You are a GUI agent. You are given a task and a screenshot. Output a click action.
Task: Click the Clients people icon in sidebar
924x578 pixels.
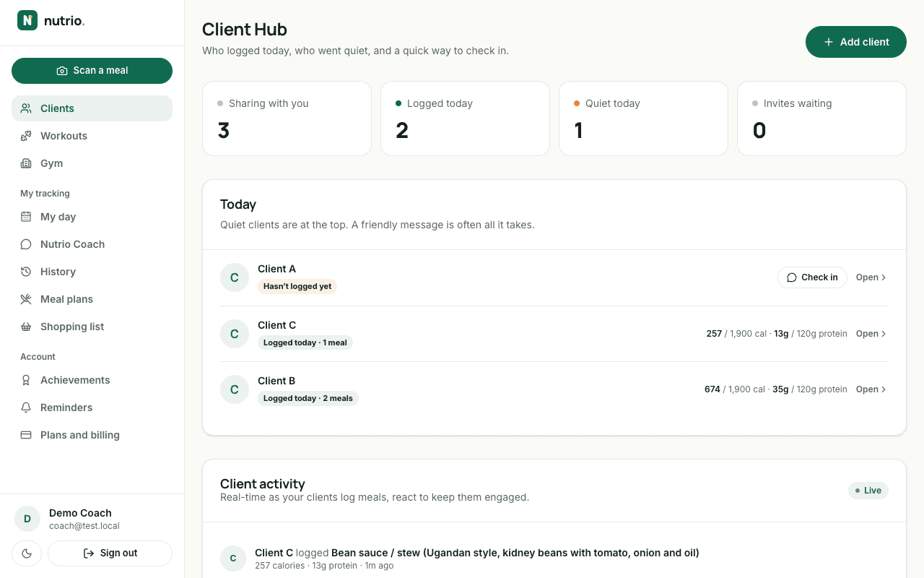click(26, 108)
